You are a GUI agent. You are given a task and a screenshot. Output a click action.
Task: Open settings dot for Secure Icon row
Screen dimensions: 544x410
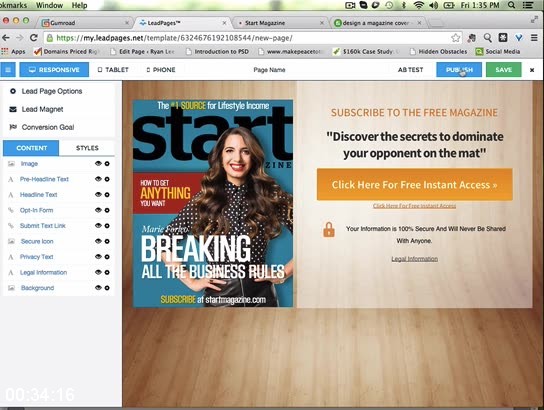[107, 241]
